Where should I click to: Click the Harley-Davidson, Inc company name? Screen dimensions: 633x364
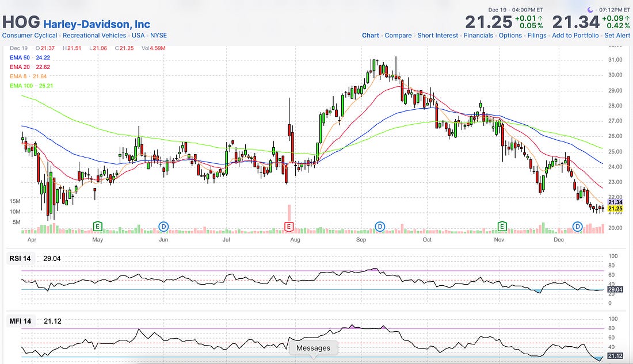pyautogui.click(x=97, y=24)
